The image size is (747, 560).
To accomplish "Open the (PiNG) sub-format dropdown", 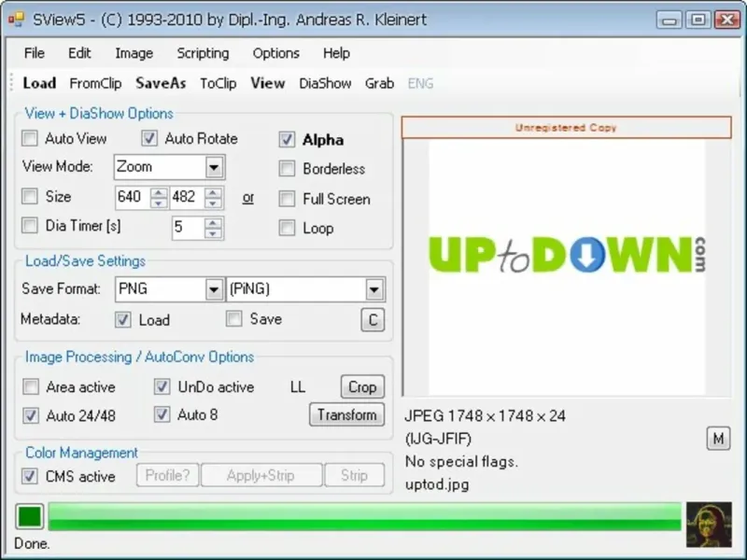I will pyautogui.click(x=374, y=289).
